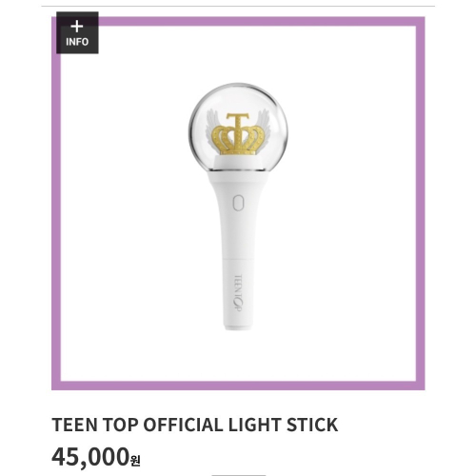The image size is (476, 476).
Task: Click the white base under the crown
Action: [238, 163]
